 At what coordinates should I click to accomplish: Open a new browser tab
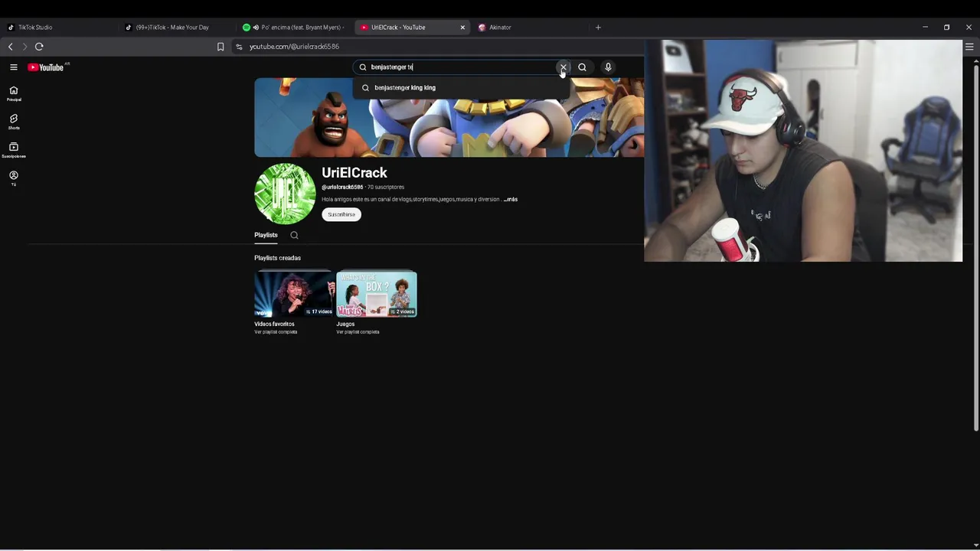pos(598,28)
